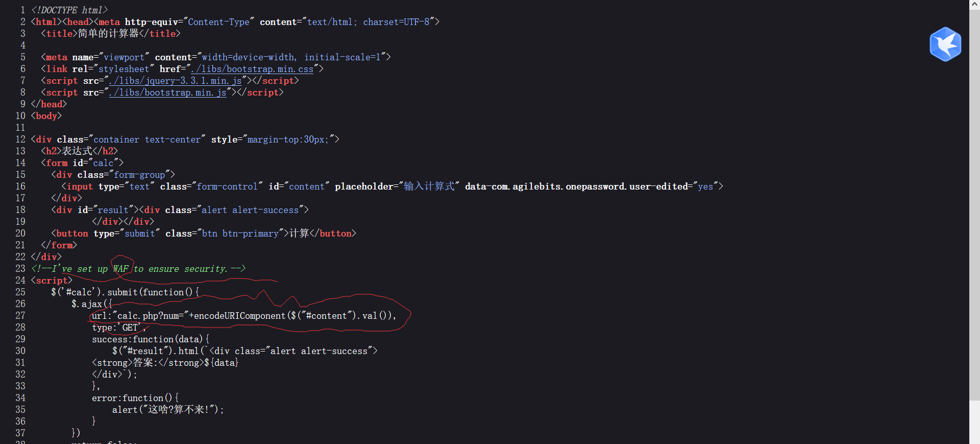The width and height of the screenshot is (980, 444).
Task: Click the container text-center class value
Action: coord(147,139)
